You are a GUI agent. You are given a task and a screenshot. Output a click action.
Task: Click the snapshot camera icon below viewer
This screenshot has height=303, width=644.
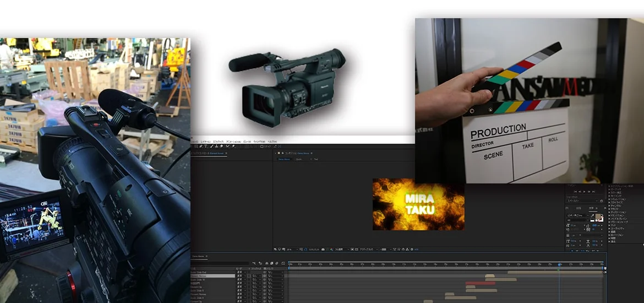point(323,250)
